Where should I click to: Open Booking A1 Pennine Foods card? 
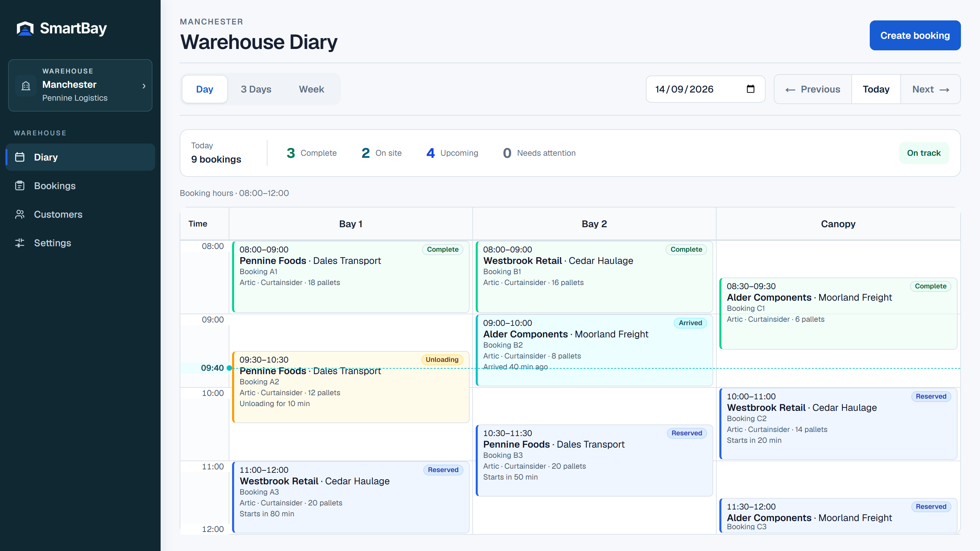click(350, 277)
